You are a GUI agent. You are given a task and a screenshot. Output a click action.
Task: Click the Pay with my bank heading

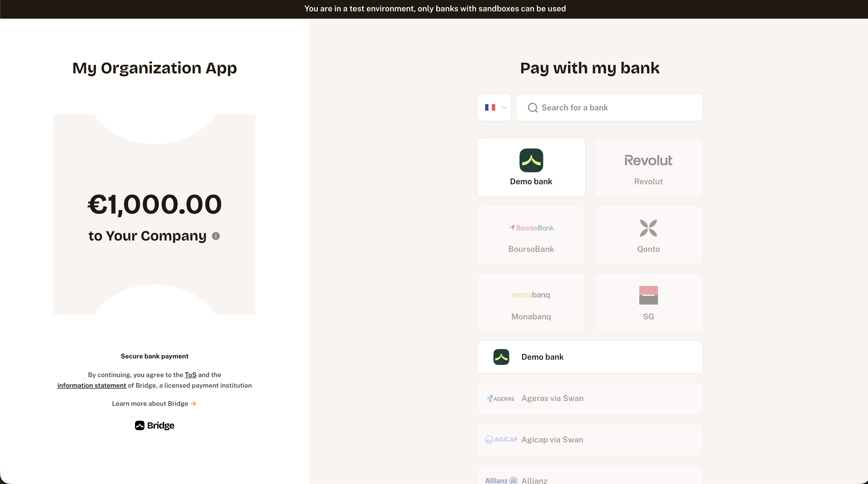click(x=590, y=68)
